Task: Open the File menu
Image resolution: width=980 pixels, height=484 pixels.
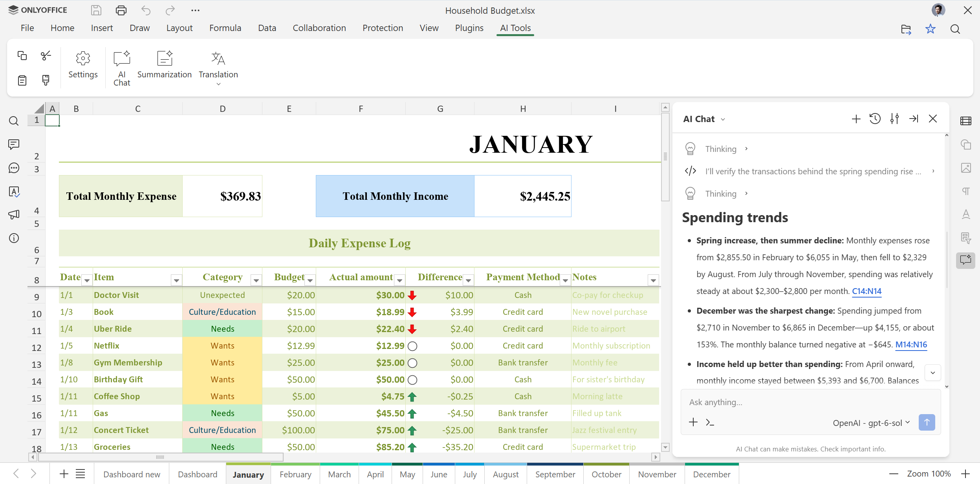Action: click(x=27, y=28)
